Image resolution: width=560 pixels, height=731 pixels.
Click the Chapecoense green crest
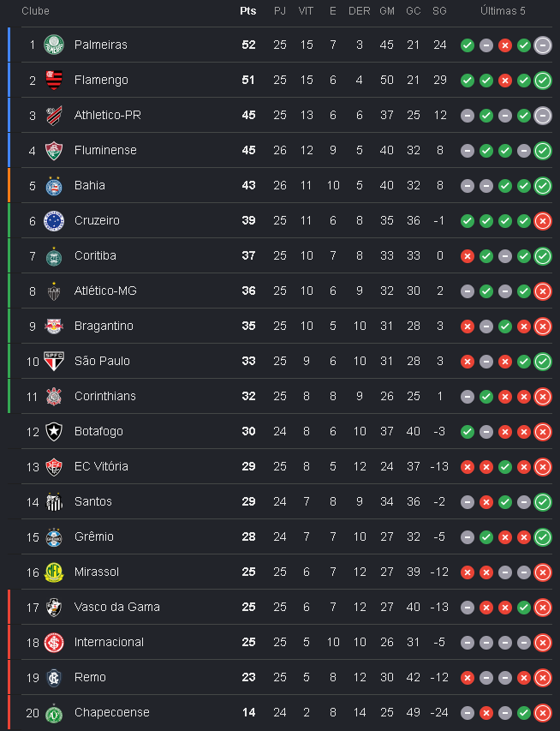pos(54,713)
